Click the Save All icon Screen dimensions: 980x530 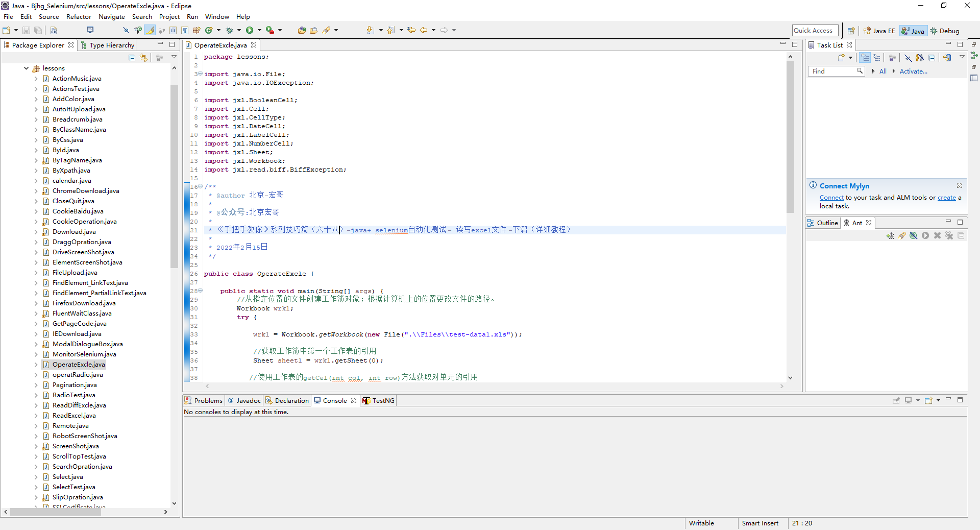(38, 30)
